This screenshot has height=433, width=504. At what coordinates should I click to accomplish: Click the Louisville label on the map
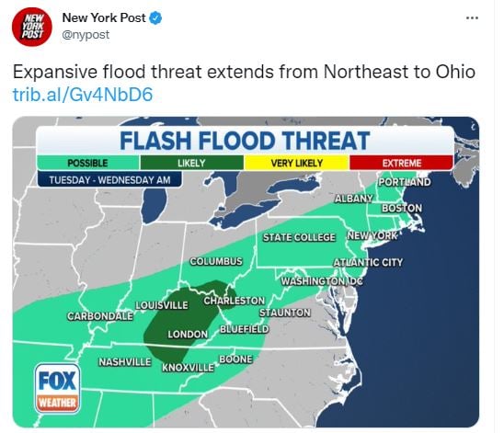162,305
